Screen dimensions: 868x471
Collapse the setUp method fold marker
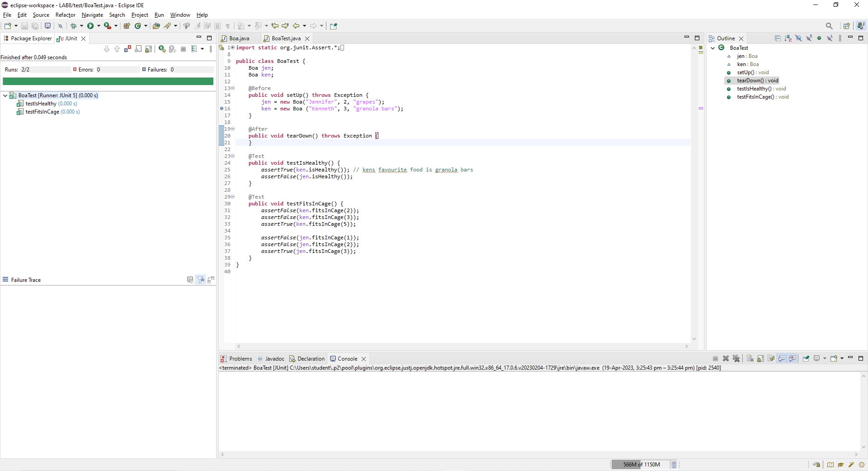[233, 88]
